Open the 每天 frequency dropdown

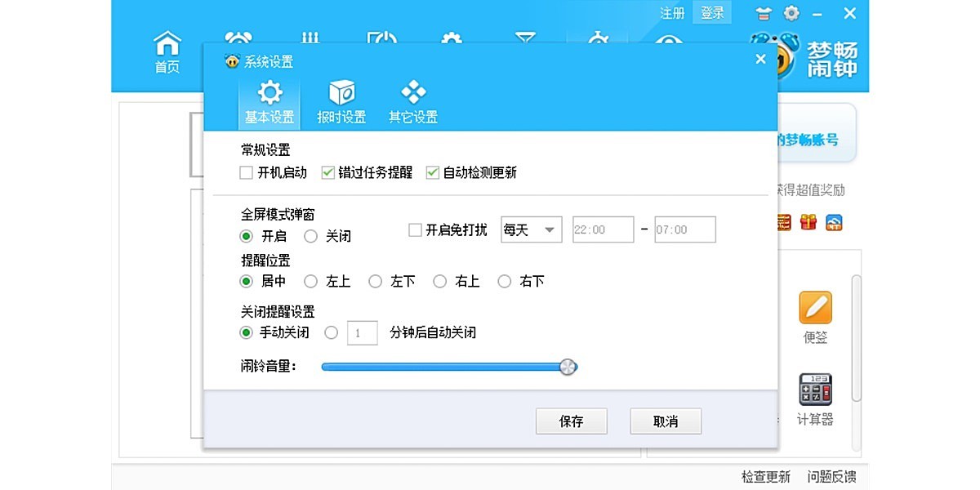531,229
